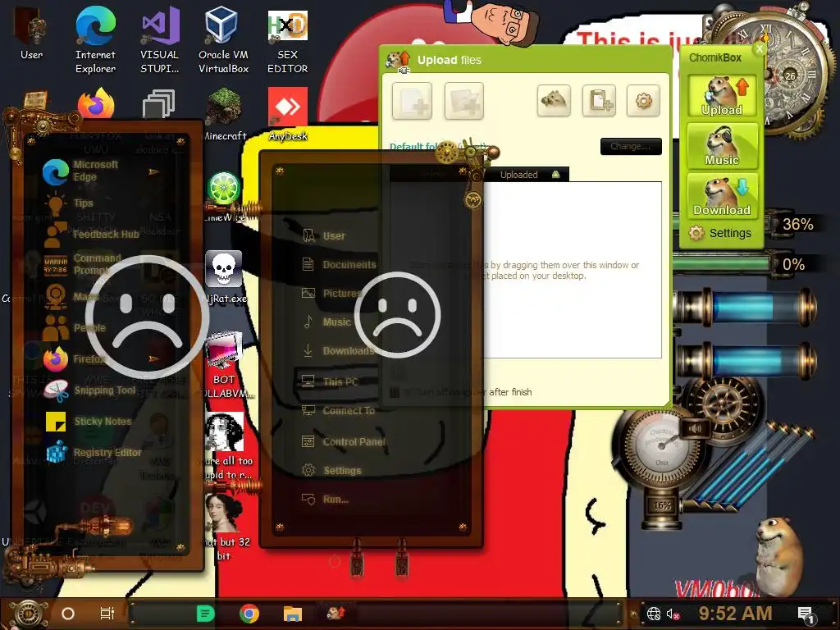The height and width of the screenshot is (630, 840).
Task: Switch to the Uploaded tab
Action: click(x=526, y=175)
